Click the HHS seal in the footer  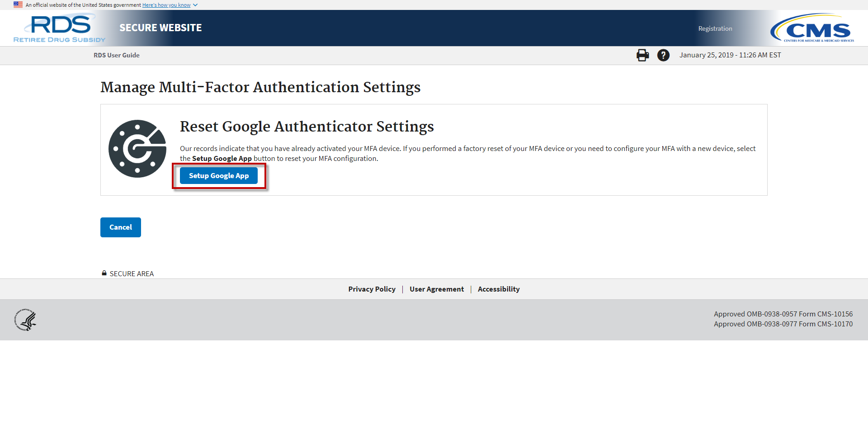coord(26,320)
